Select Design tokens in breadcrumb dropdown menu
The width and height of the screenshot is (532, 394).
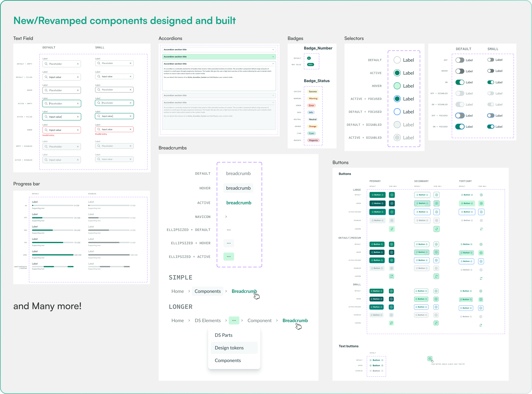[x=229, y=348]
